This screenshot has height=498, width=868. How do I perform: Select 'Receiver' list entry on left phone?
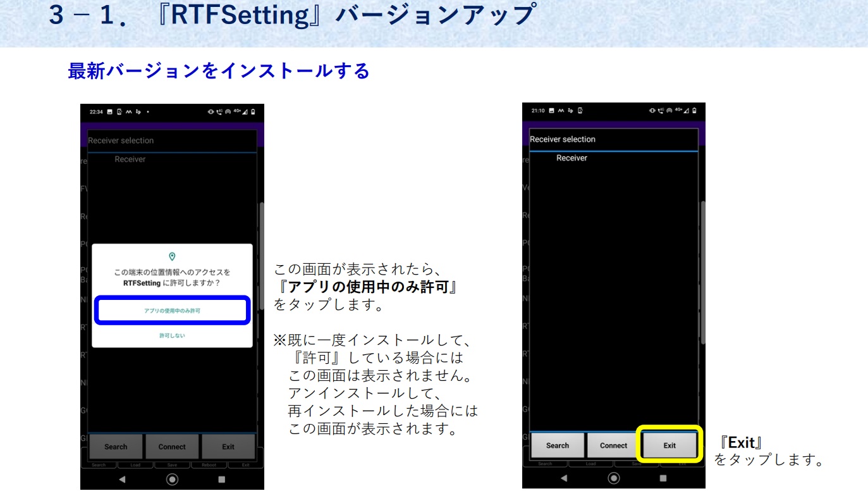tap(130, 159)
